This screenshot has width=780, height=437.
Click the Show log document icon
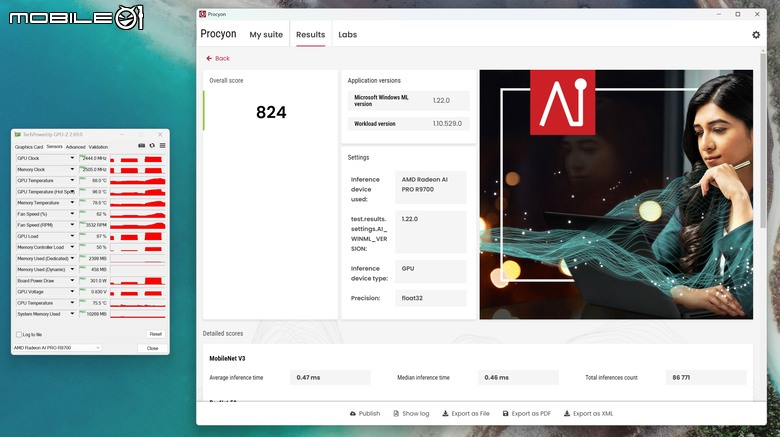(x=396, y=414)
